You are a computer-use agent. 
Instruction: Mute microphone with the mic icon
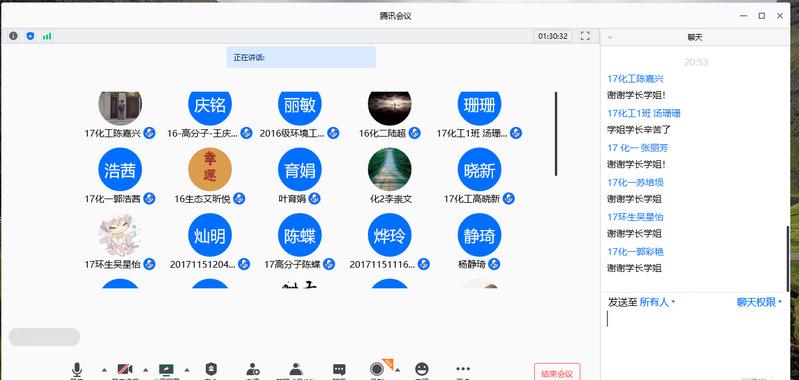[77, 369]
